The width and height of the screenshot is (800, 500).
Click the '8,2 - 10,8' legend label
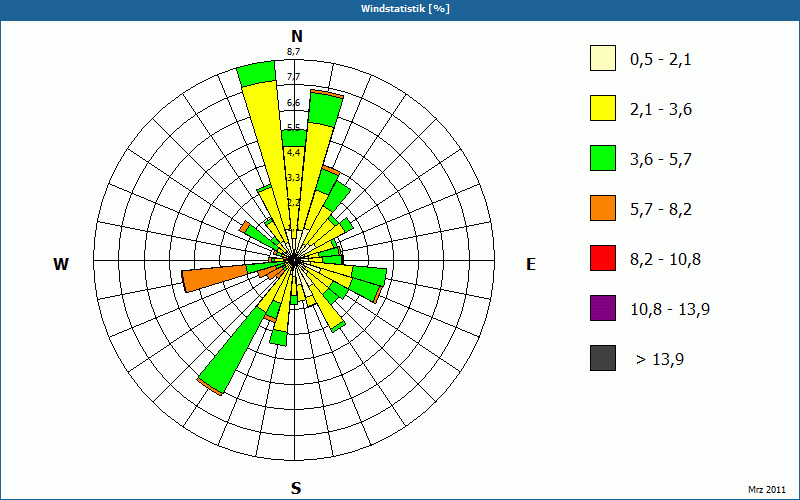(x=665, y=260)
